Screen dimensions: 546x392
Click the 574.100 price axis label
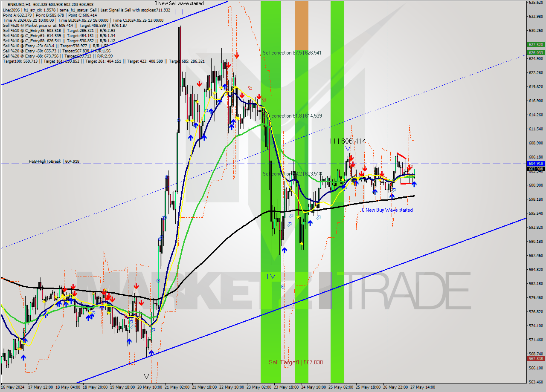[x=535, y=326]
